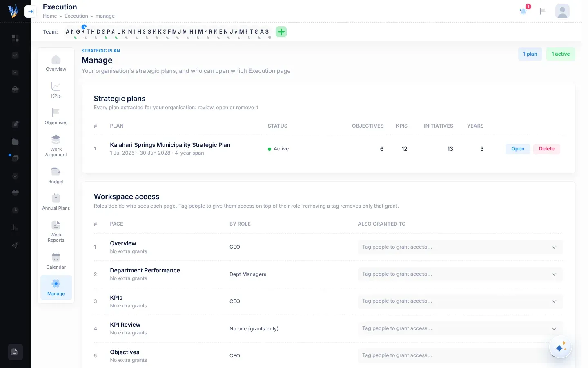Expand the Overview row access dropdown
588x368 pixels.
click(x=460, y=247)
